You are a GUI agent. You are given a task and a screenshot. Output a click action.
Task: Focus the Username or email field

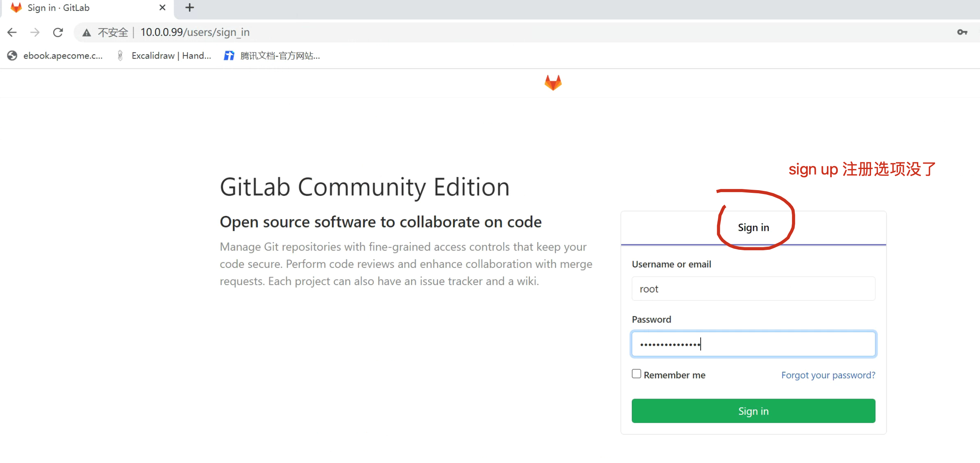coord(753,289)
